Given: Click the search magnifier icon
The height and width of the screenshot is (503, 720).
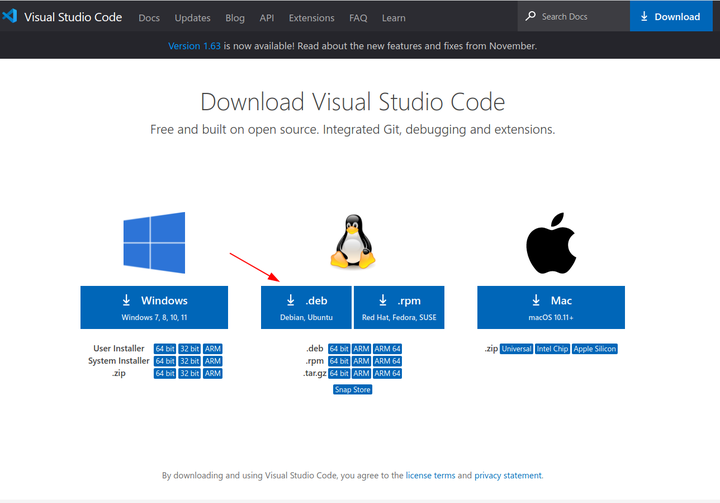Looking at the screenshot, I should 530,16.
